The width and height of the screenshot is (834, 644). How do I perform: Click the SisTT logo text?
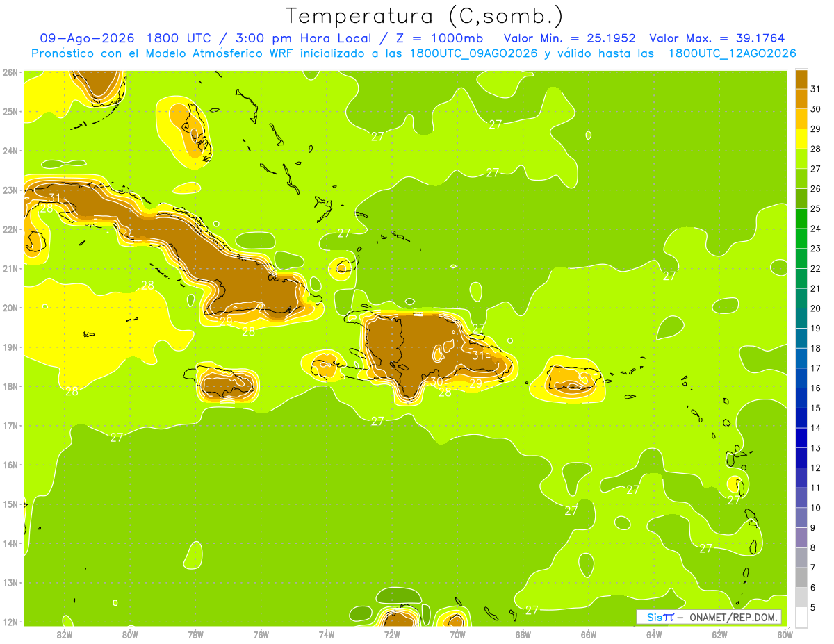click(x=660, y=617)
